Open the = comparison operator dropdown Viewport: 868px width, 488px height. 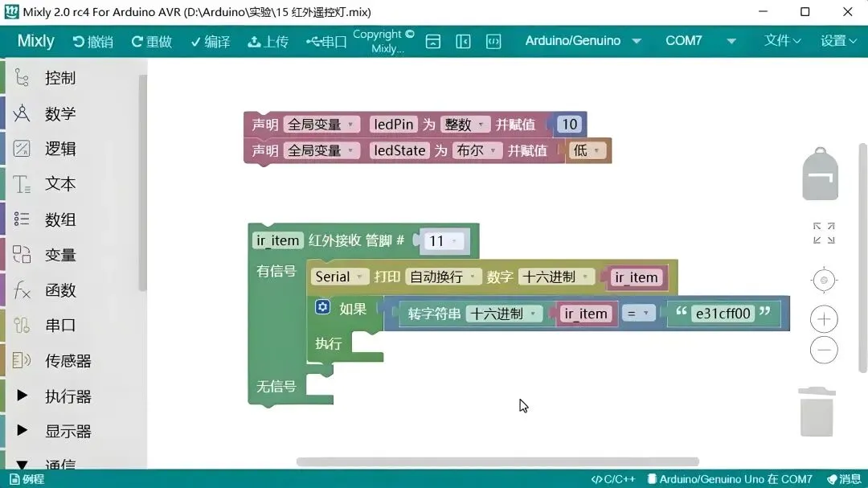[x=638, y=314]
